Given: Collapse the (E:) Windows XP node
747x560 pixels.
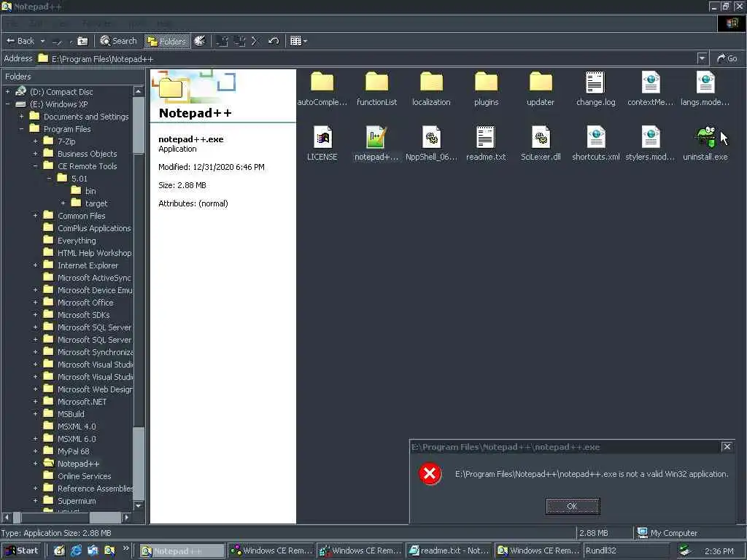Looking at the screenshot, I should (x=7, y=104).
